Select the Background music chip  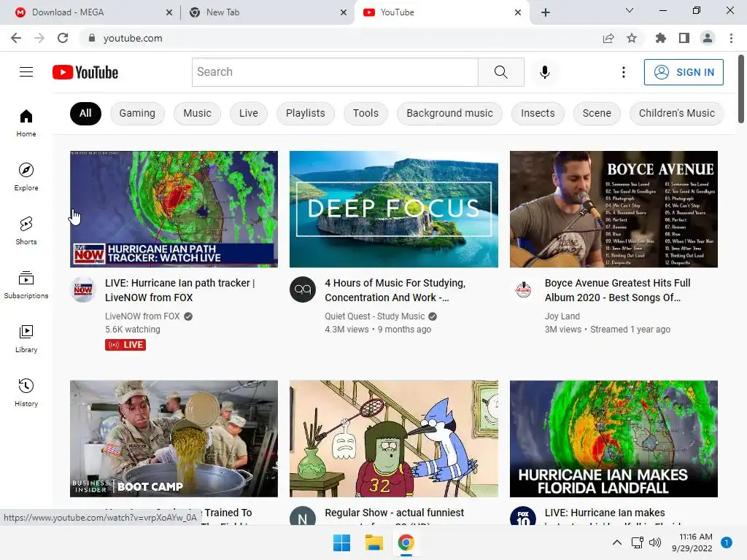pos(449,113)
